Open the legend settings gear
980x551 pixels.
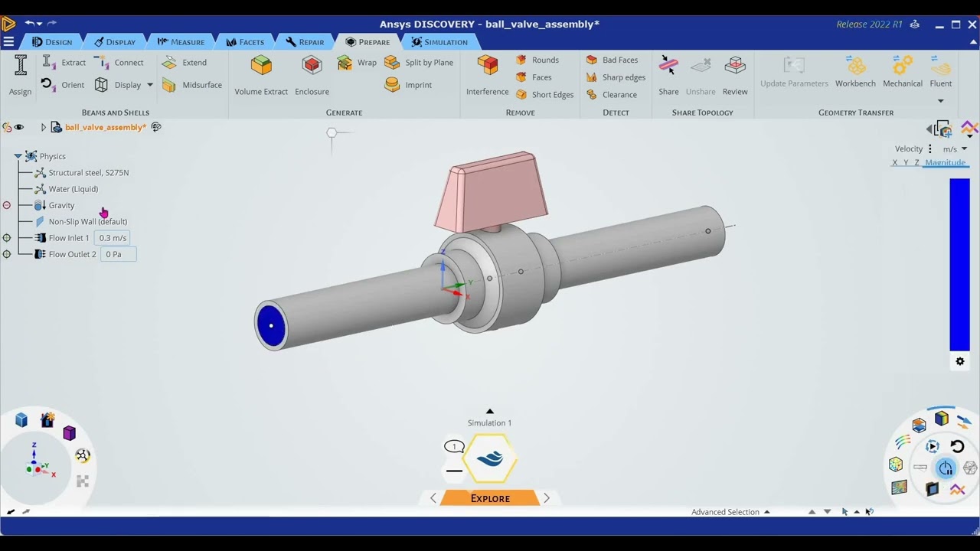tap(960, 361)
